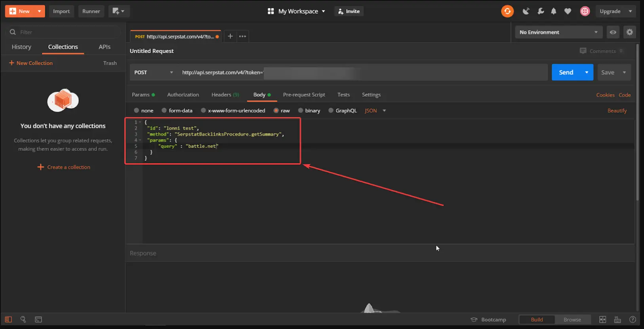Click the Import button

tap(61, 11)
